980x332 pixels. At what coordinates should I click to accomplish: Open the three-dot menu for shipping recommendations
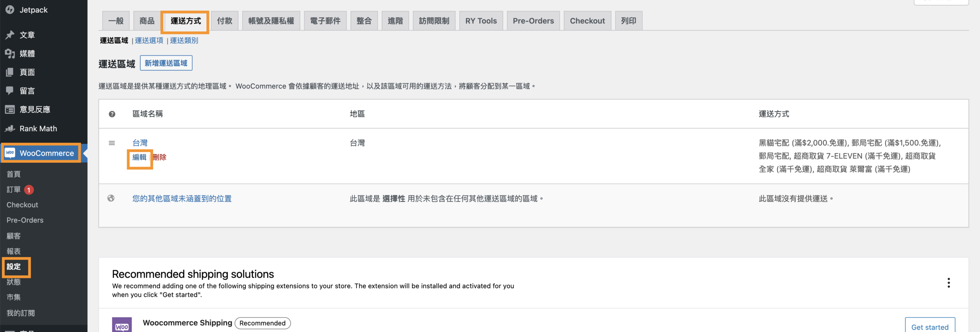tap(948, 283)
